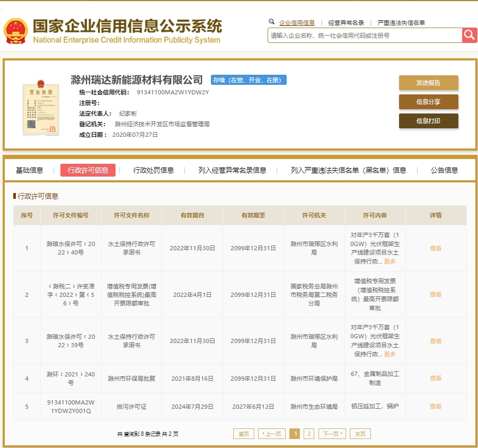Click permit content 铝压延加工，锅炉

(x=375, y=406)
